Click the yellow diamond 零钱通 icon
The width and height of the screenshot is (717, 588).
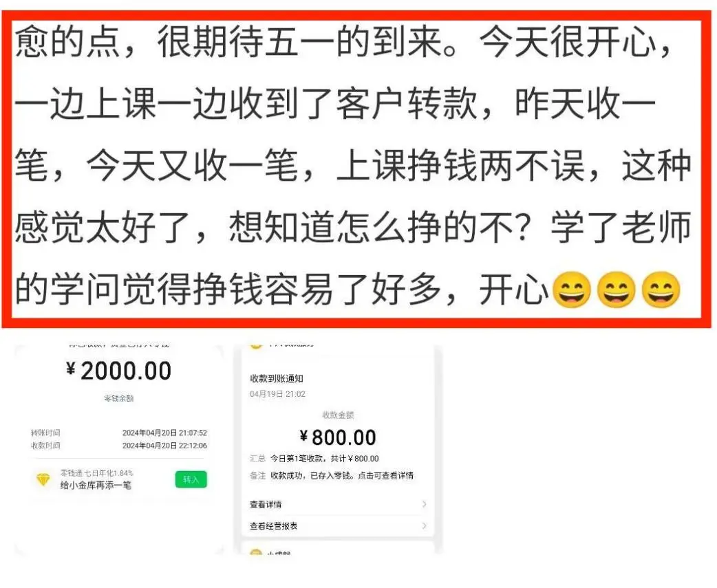pyautogui.click(x=43, y=480)
